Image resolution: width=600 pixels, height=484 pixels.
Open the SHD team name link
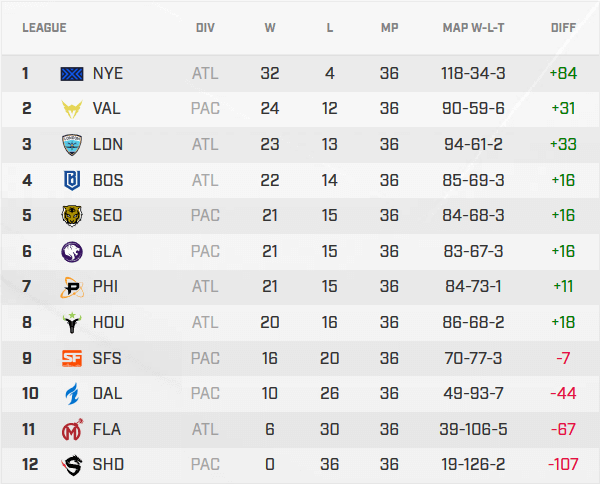point(107,464)
